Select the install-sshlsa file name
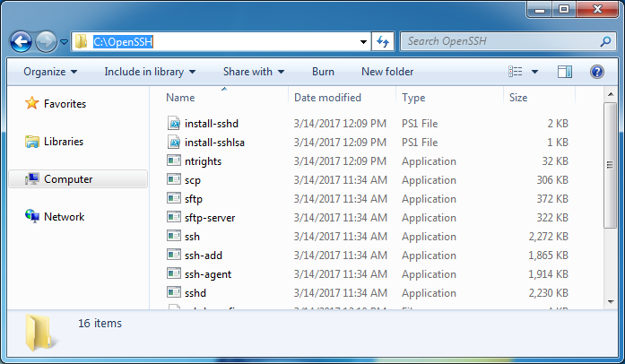This screenshot has width=625, height=364. click(x=214, y=143)
